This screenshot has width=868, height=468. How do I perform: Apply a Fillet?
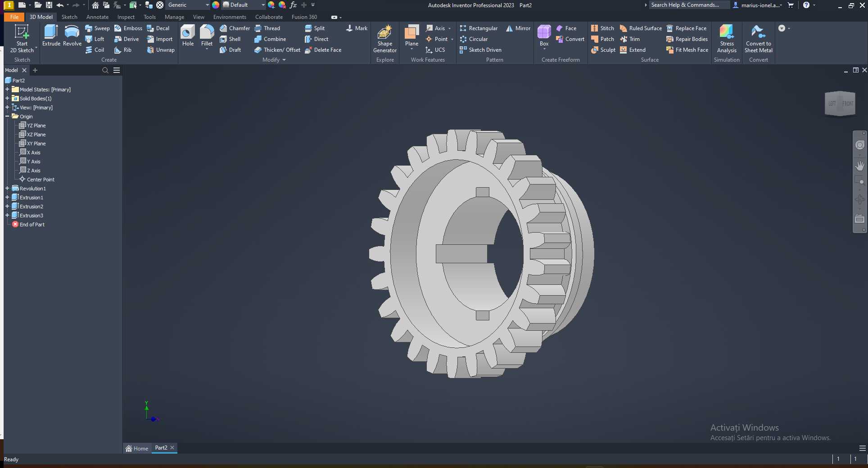click(207, 36)
